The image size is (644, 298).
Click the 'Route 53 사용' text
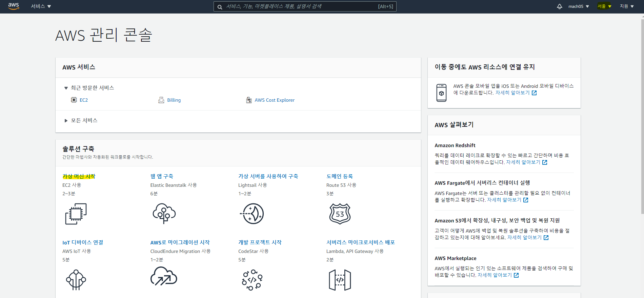(341, 185)
